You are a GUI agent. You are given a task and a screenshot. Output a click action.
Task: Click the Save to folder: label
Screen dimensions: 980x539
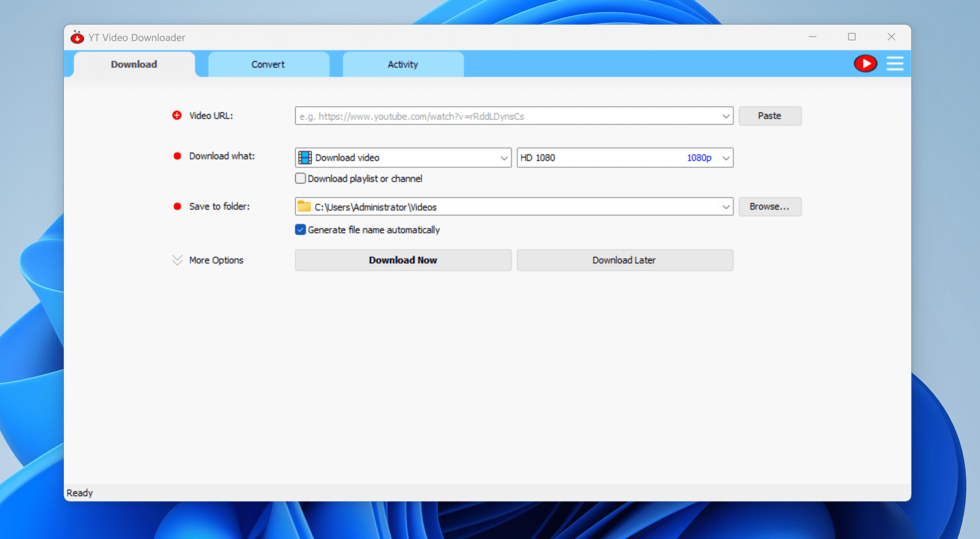pos(219,206)
